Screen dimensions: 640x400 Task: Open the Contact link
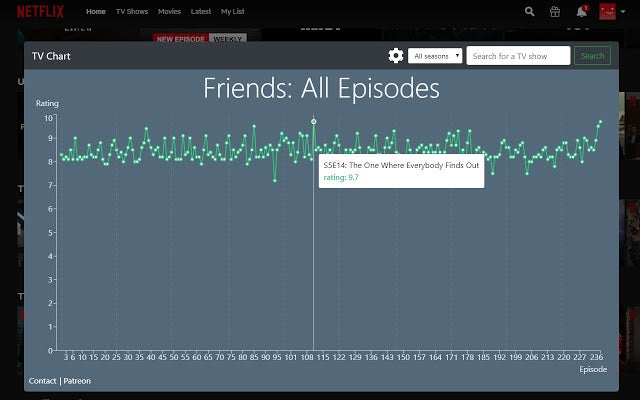(42, 381)
